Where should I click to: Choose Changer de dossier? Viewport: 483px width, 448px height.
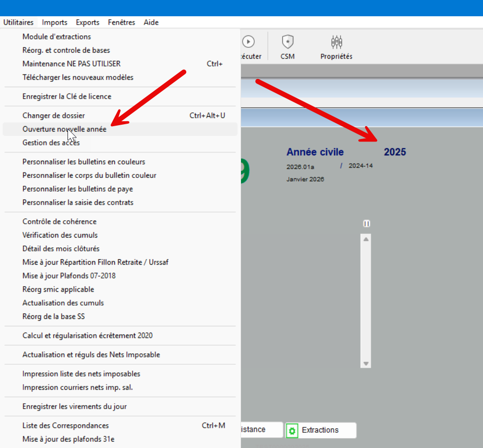pyautogui.click(x=54, y=115)
